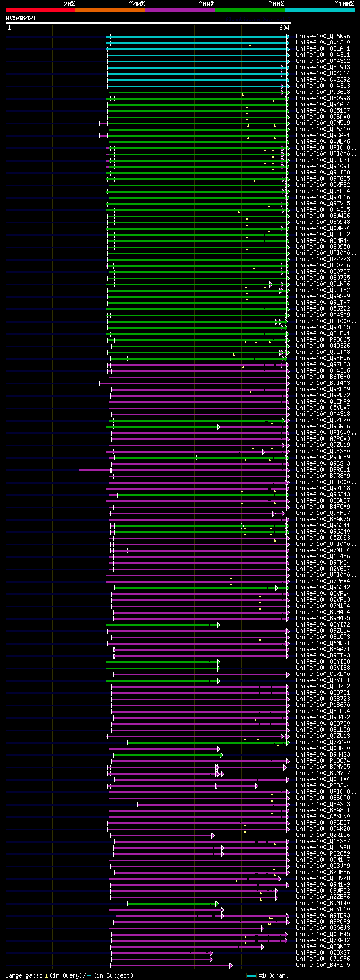Viewport: 360px width, 980px height.
Task: Select the UniRef100_Q84XQ3 label
Action: coord(323,804)
